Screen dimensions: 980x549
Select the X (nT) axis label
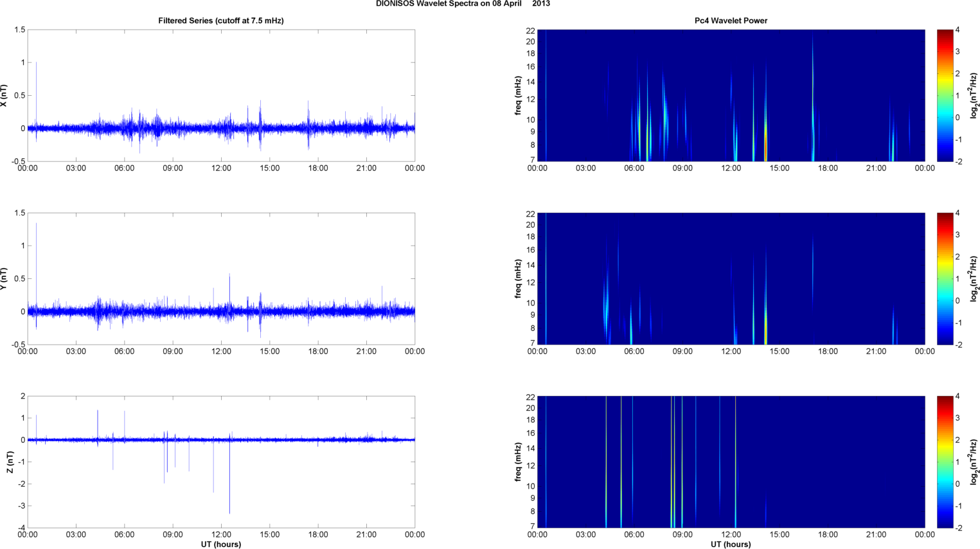point(4,96)
